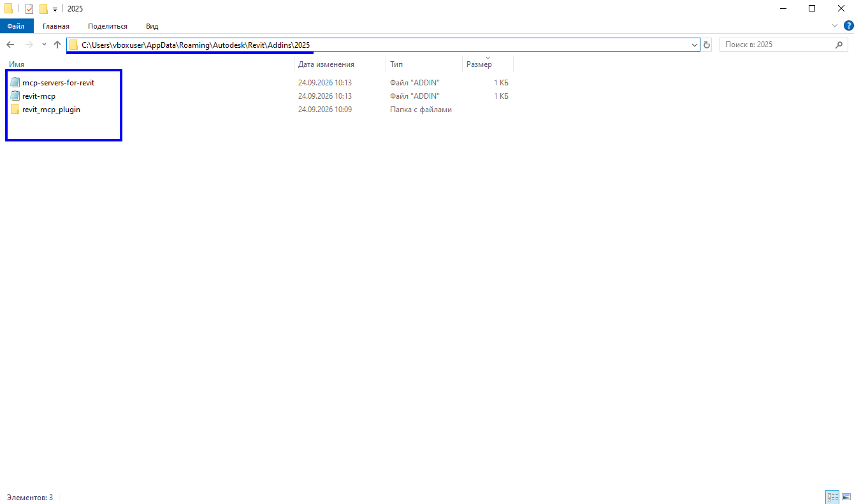Expand the ribbon with the chevron
854x504 pixels.
tap(836, 26)
